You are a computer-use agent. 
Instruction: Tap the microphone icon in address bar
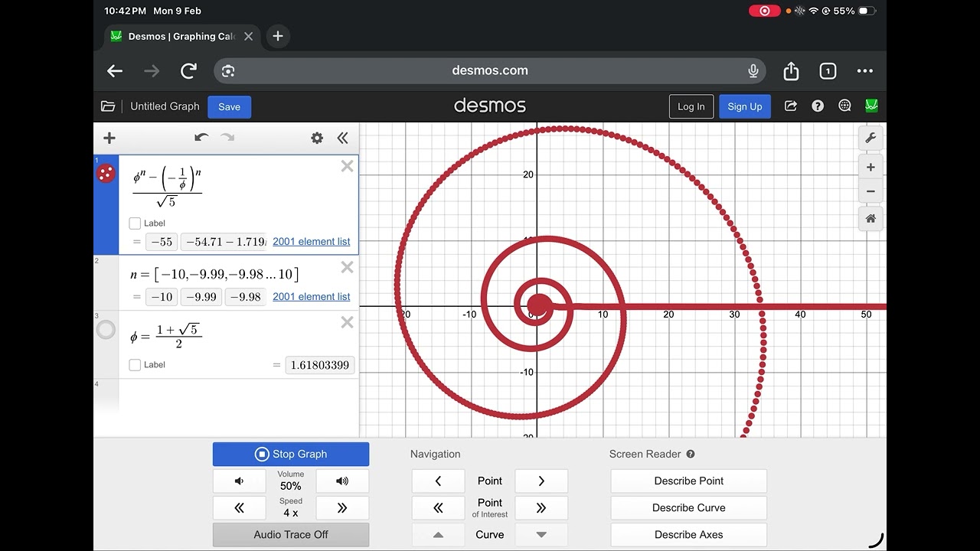point(753,71)
